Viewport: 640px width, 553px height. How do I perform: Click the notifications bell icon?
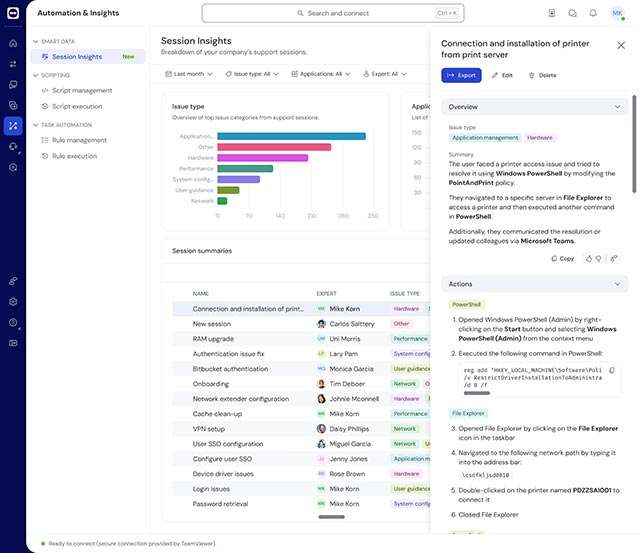(595, 13)
